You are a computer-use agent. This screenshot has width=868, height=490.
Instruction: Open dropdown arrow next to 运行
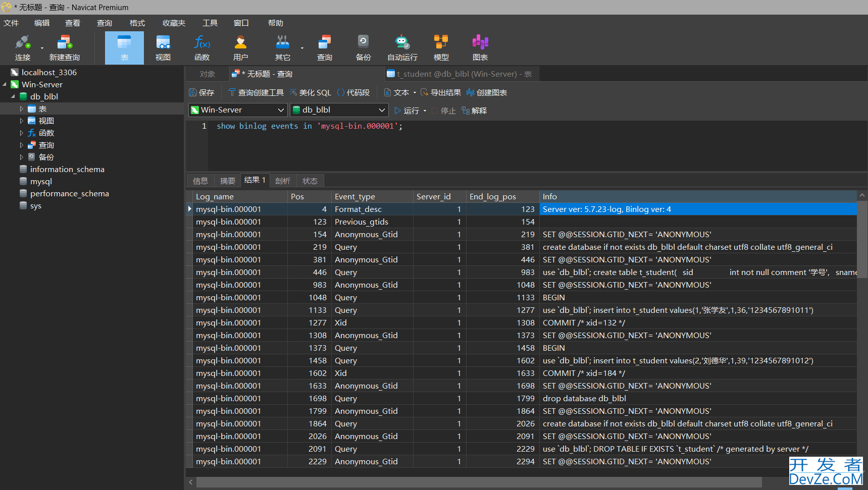pyautogui.click(x=425, y=111)
